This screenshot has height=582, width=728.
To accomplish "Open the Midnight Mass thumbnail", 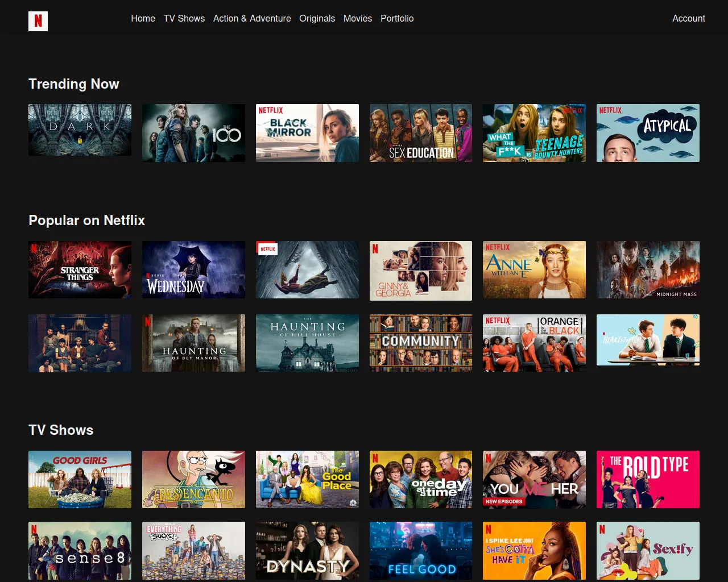I will click(x=648, y=270).
